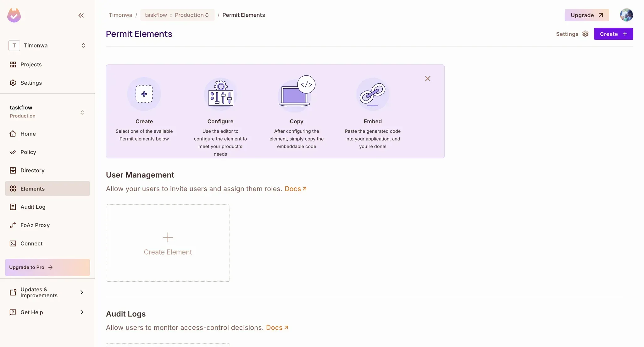644x347 pixels.
Task: Open the Audit Log sidebar icon
Action: pyautogui.click(x=13, y=207)
